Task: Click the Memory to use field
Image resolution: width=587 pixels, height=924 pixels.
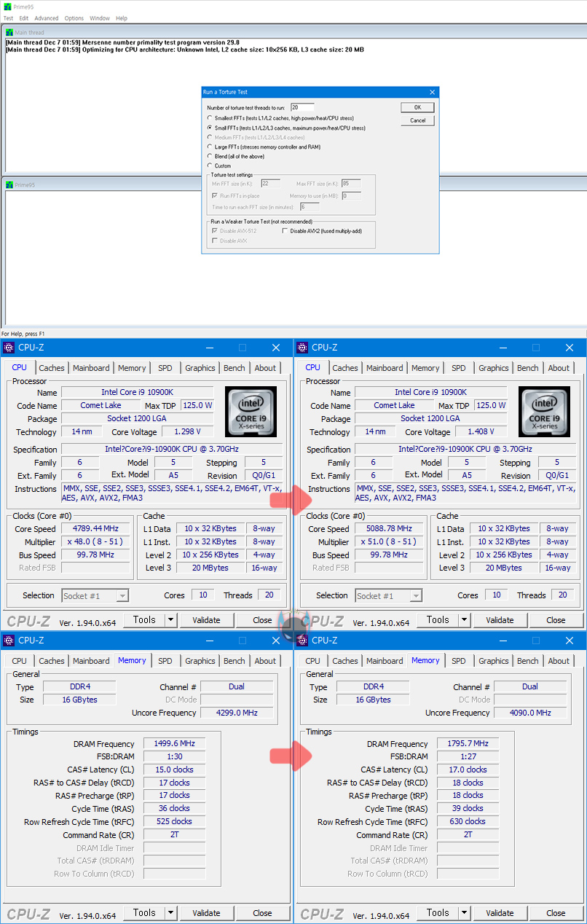Action: tap(350, 195)
